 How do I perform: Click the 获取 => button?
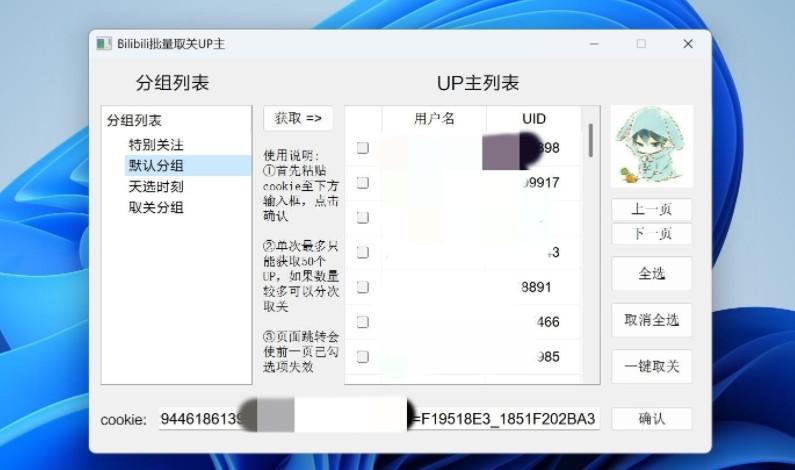coord(298,119)
